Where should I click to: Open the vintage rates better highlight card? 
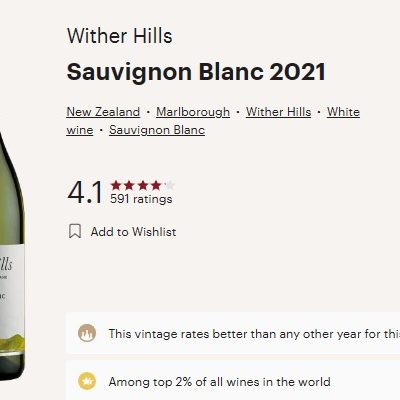coord(233,333)
